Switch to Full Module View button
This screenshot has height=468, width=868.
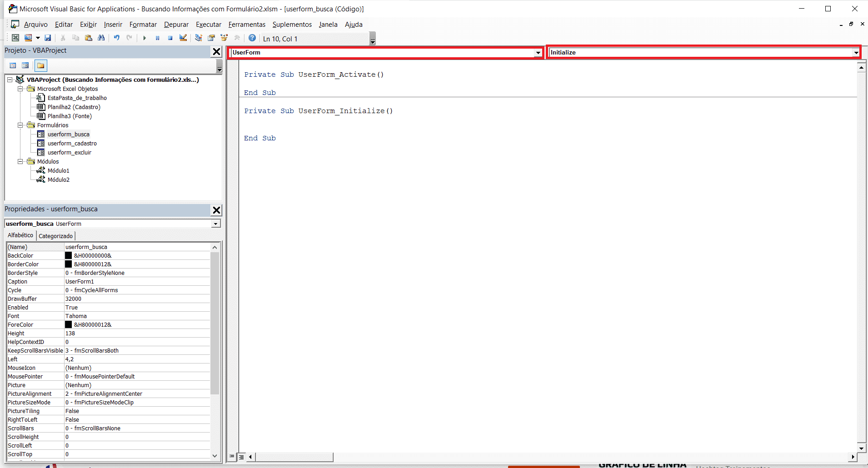click(241, 457)
